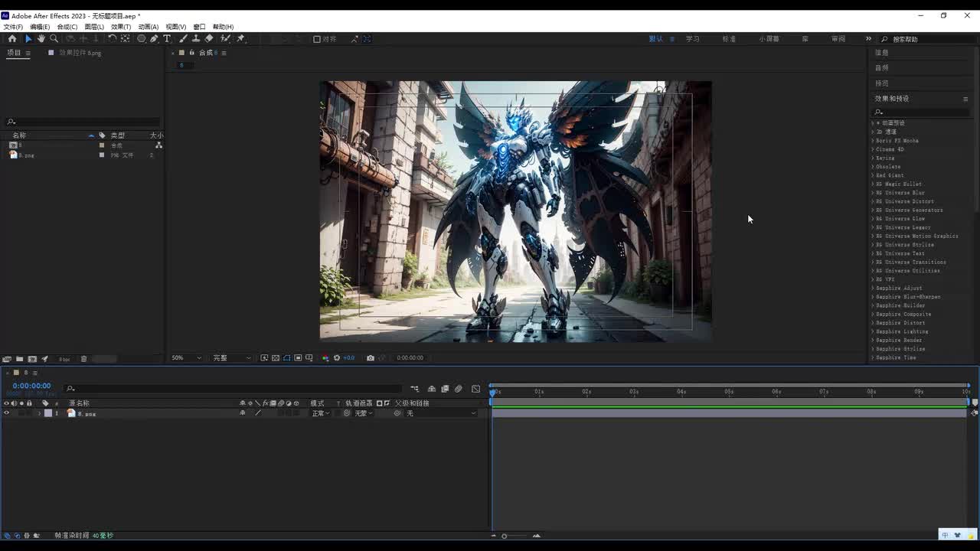
Task: Open the parent and link 无 dropdown
Action: coord(441,413)
